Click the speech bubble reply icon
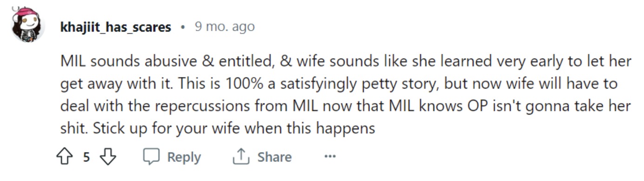The height and width of the screenshot is (181, 644). click(x=151, y=157)
